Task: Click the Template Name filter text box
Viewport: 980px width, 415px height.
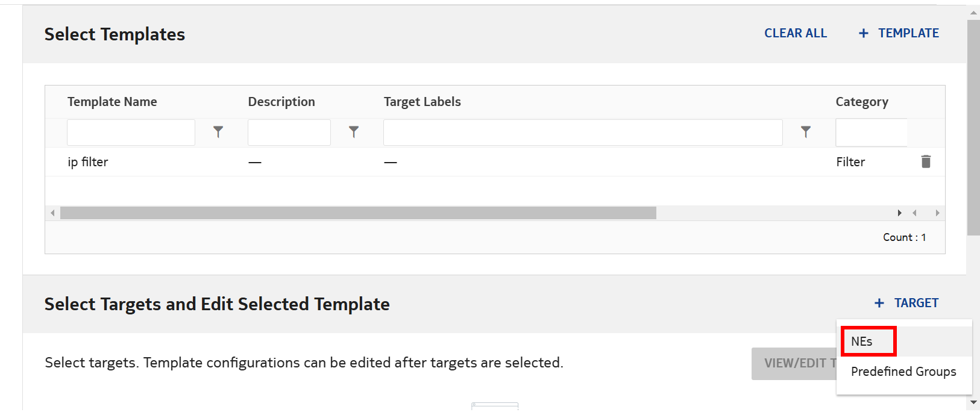Action: (x=131, y=133)
